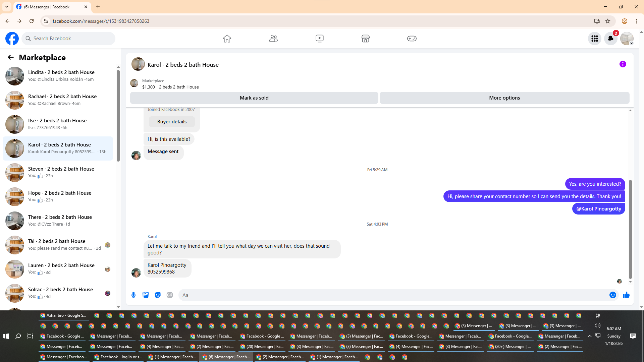
Task: Open conversation information panel icon
Action: pyautogui.click(x=623, y=64)
